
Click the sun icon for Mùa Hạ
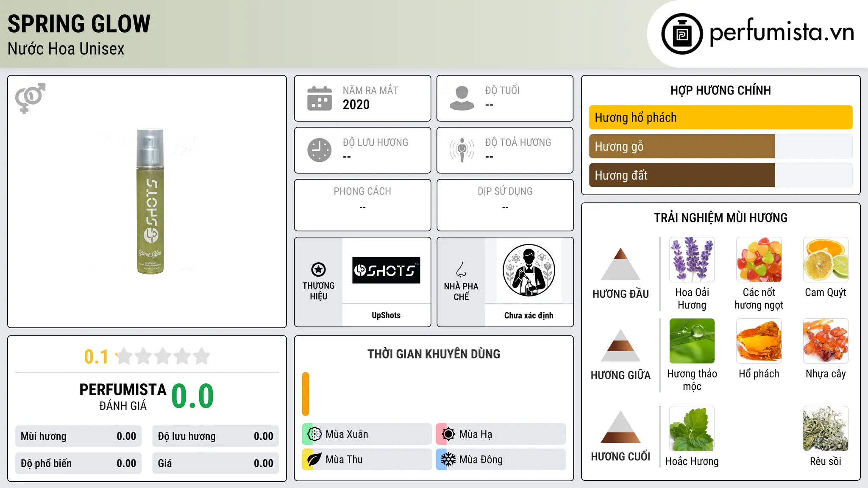(x=448, y=434)
